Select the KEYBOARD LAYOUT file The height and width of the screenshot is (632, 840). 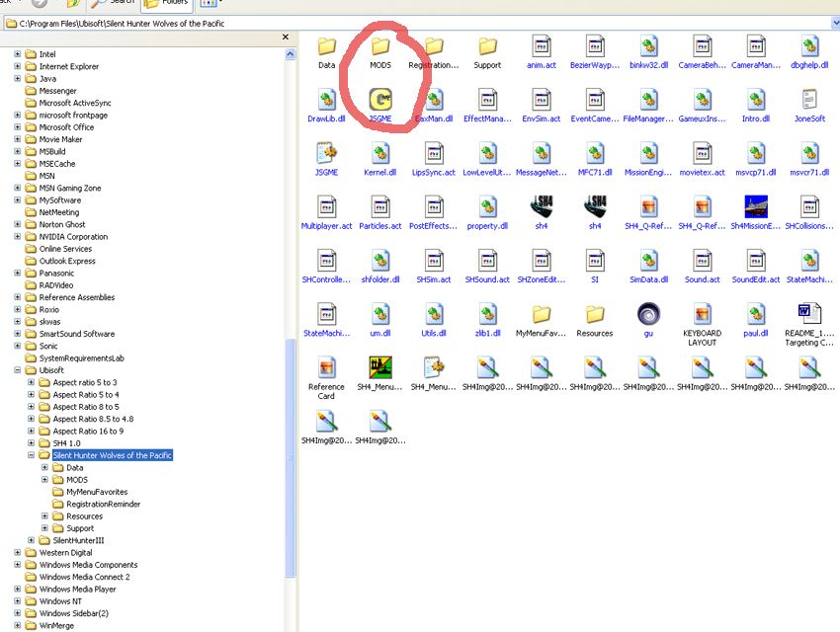click(703, 314)
